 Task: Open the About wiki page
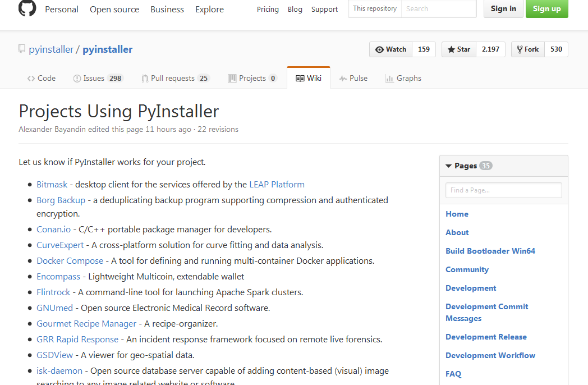coord(457,232)
